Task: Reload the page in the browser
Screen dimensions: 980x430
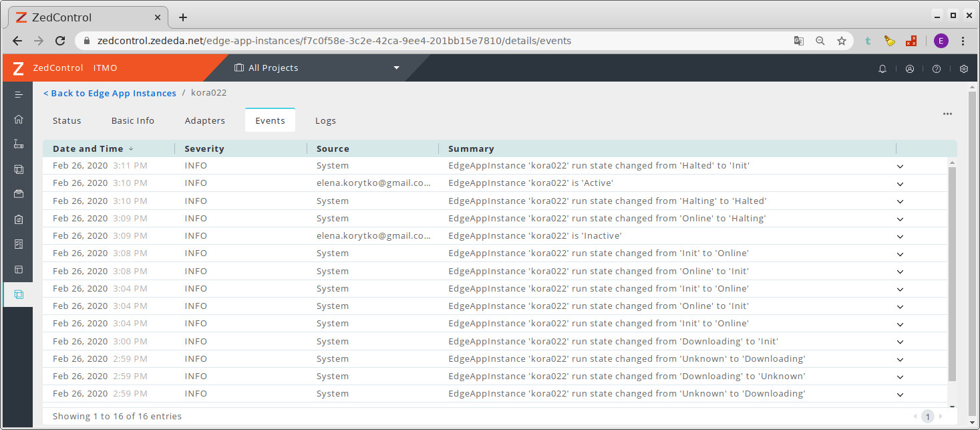Action: (x=60, y=41)
